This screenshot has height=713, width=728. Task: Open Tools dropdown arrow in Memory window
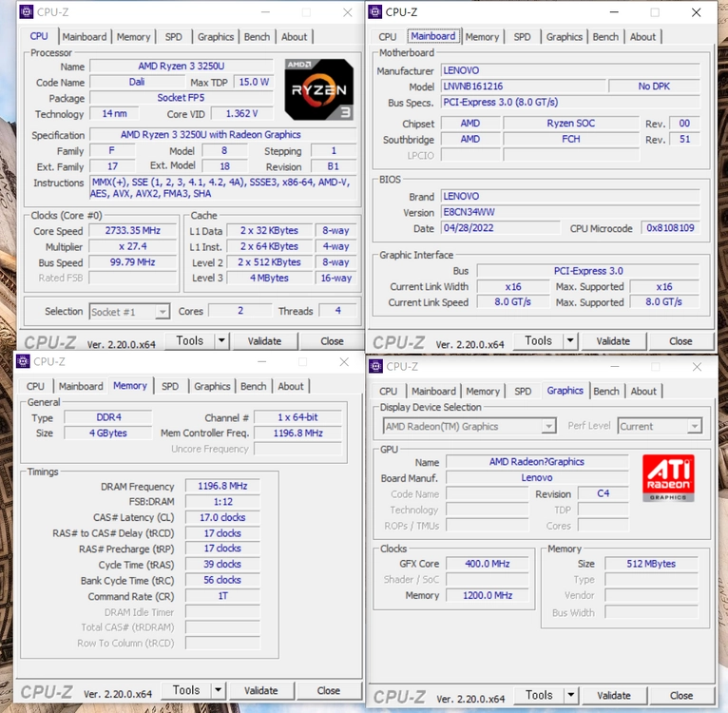tap(218, 690)
